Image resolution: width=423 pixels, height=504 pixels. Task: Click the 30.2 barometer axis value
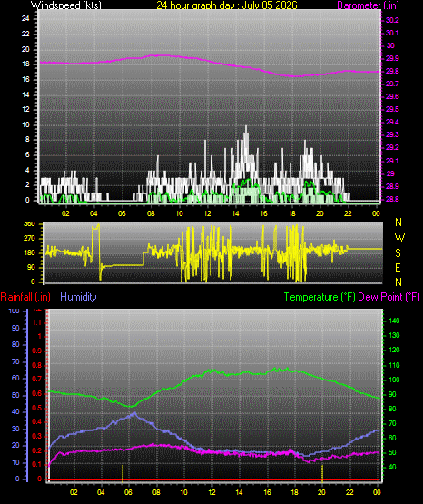[392, 20]
